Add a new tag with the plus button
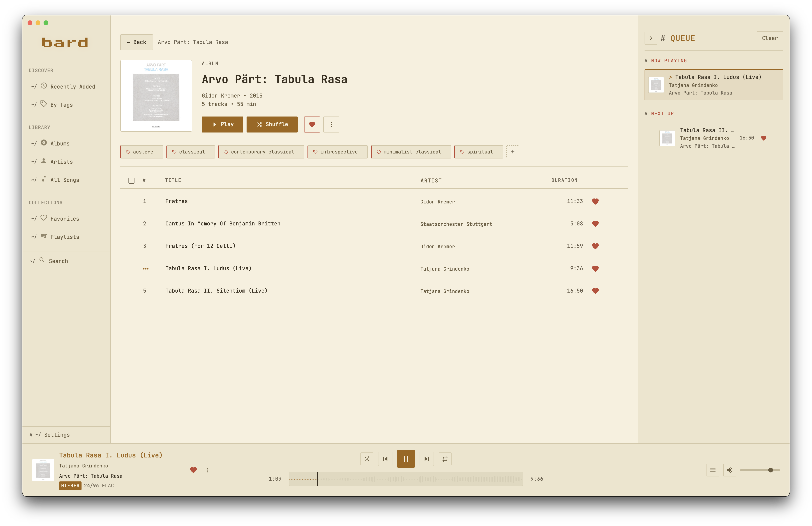 click(x=512, y=151)
